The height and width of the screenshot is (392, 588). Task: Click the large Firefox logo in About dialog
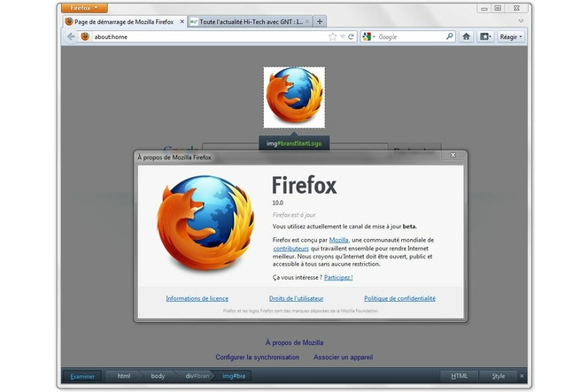pos(205,223)
